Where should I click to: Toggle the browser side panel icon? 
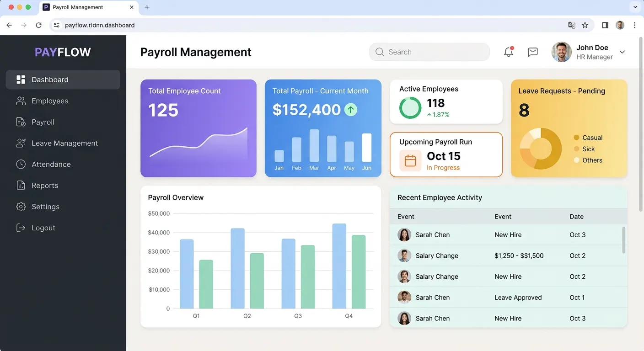tap(605, 25)
